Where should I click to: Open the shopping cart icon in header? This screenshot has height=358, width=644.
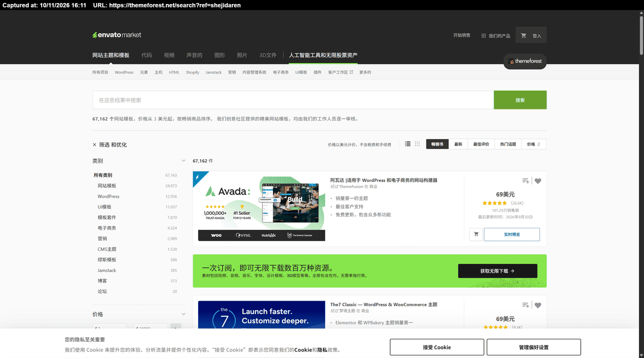[x=523, y=36]
